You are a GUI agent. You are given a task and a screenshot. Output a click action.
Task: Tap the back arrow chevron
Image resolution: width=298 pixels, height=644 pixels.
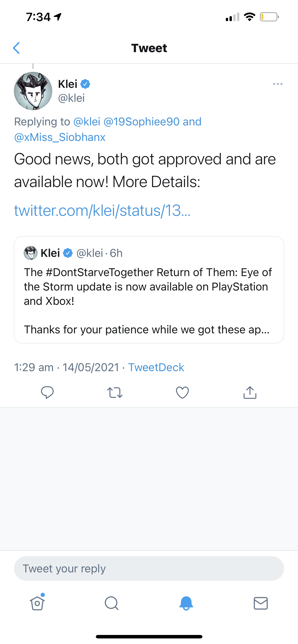(x=16, y=48)
